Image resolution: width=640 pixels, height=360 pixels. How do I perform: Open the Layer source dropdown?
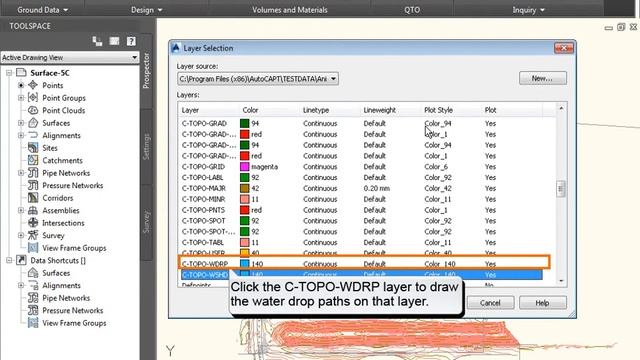tap(333, 79)
